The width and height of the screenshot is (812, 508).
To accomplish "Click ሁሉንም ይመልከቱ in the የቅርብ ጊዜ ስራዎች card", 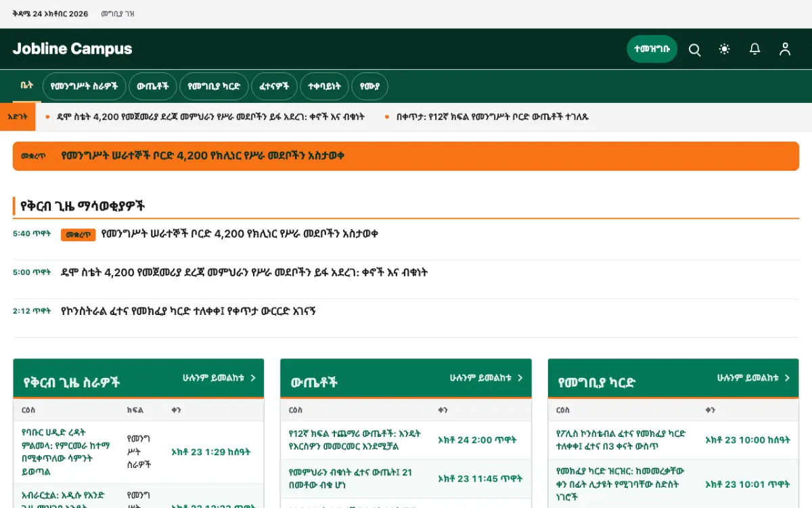I will (219, 378).
